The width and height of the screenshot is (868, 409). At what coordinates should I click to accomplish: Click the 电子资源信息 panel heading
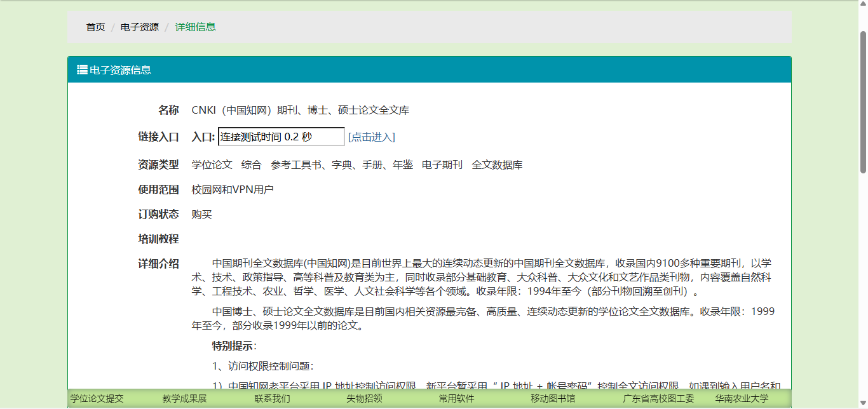coord(430,70)
